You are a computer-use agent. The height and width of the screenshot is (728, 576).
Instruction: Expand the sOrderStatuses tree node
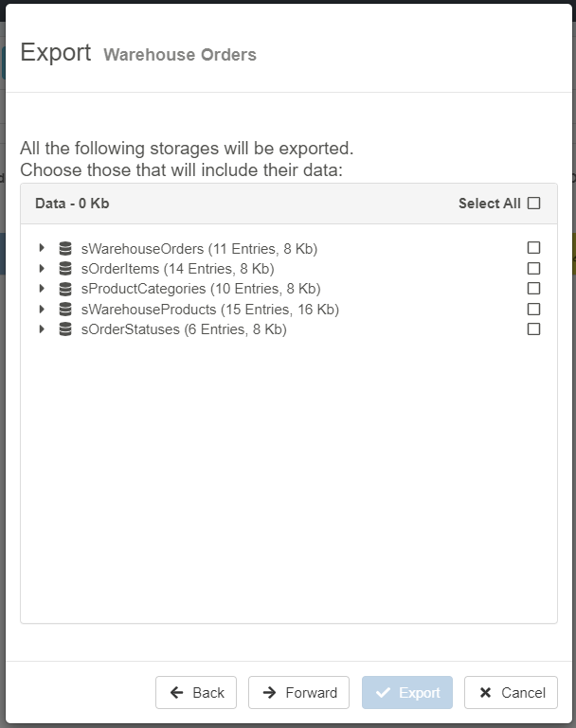click(42, 329)
